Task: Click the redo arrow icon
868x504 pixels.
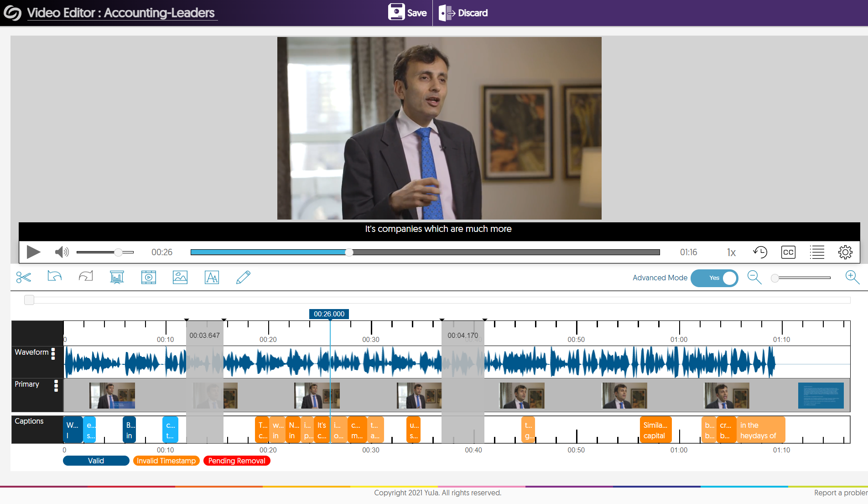Action: [x=86, y=277]
